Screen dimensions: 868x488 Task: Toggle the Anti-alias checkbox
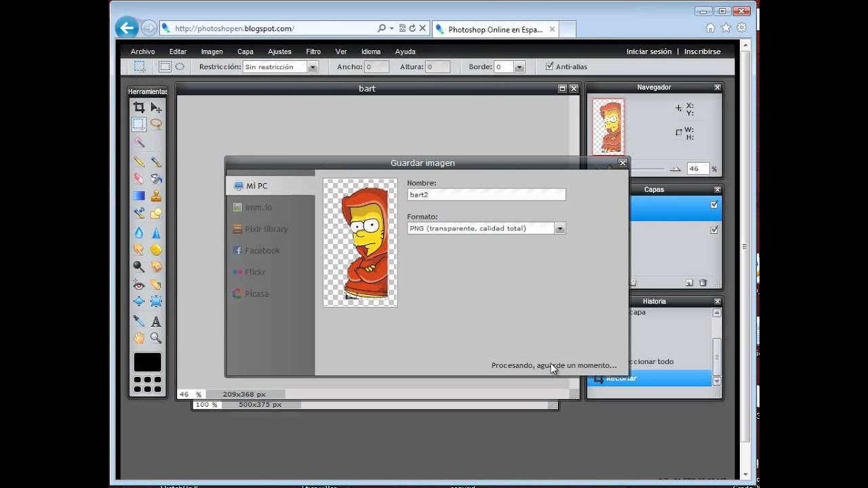pos(549,66)
